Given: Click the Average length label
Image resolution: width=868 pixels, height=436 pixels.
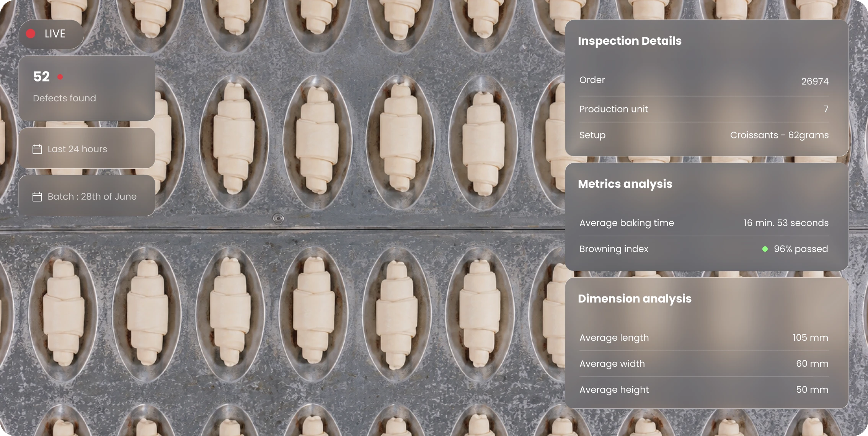Looking at the screenshot, I should coord(614,338).
